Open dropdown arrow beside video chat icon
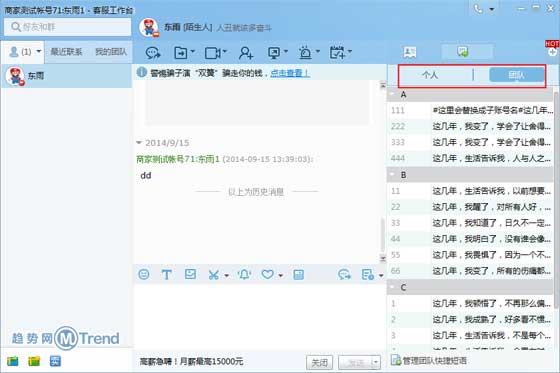560x373 pixels. pos(225,51)
